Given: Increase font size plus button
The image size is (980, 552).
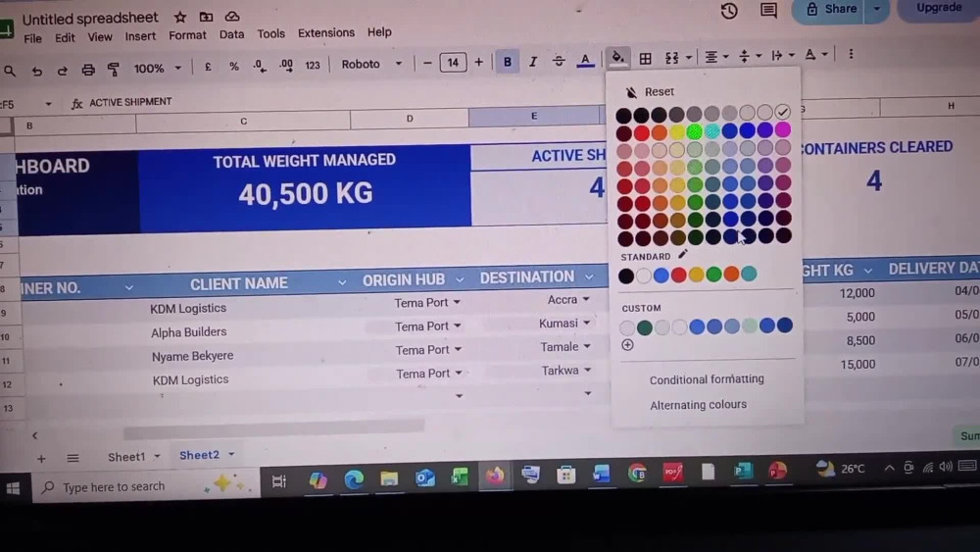Looking at the screenshot, I should 479,62.
